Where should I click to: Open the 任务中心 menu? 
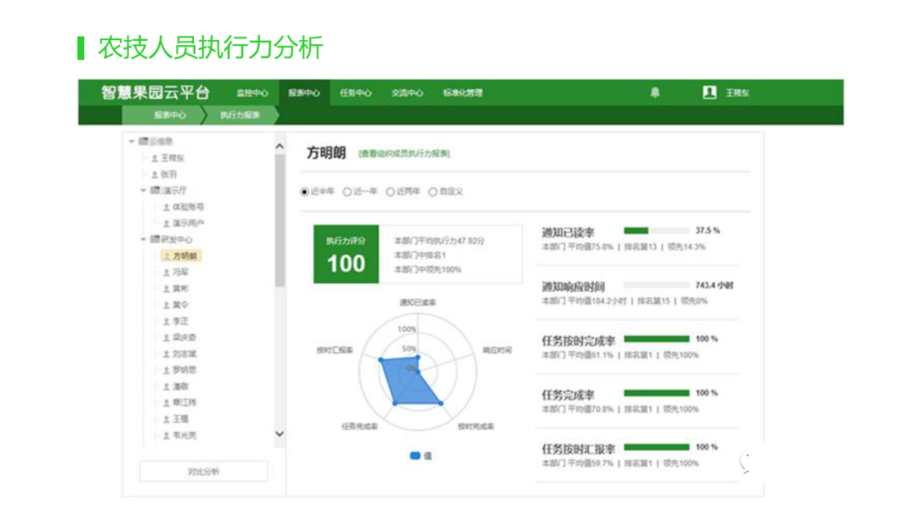[x=355, y=93]
